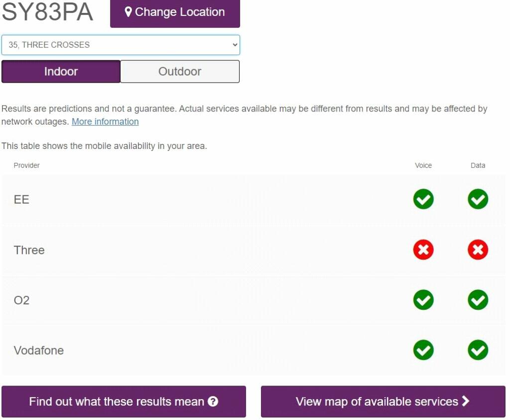Image resolution: width=510 pixels, height=420 pixels.
Task: Expand address list using dropdown arrow
Action: point(235,45)
